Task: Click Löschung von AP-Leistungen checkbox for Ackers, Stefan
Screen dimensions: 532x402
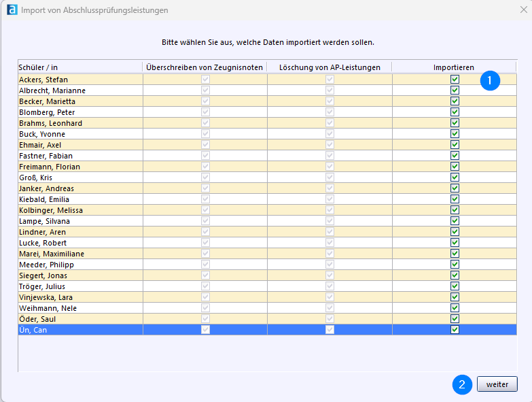Action: point(330,80)
